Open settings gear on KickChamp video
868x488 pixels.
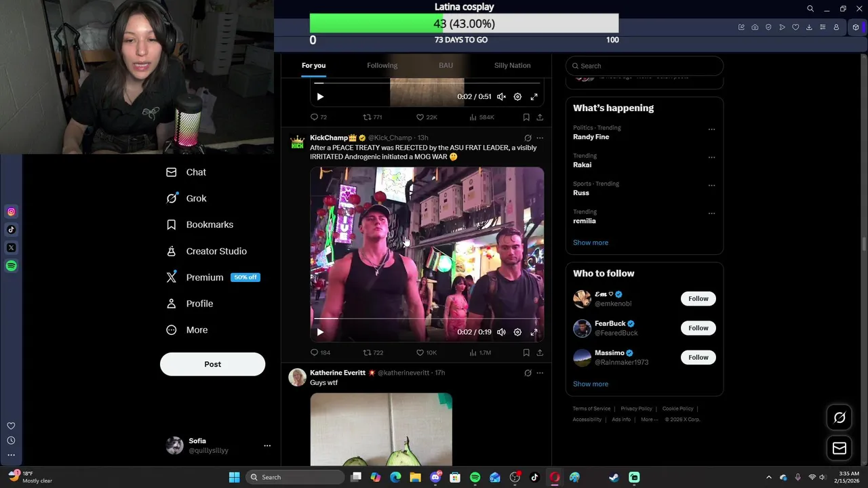517,332
